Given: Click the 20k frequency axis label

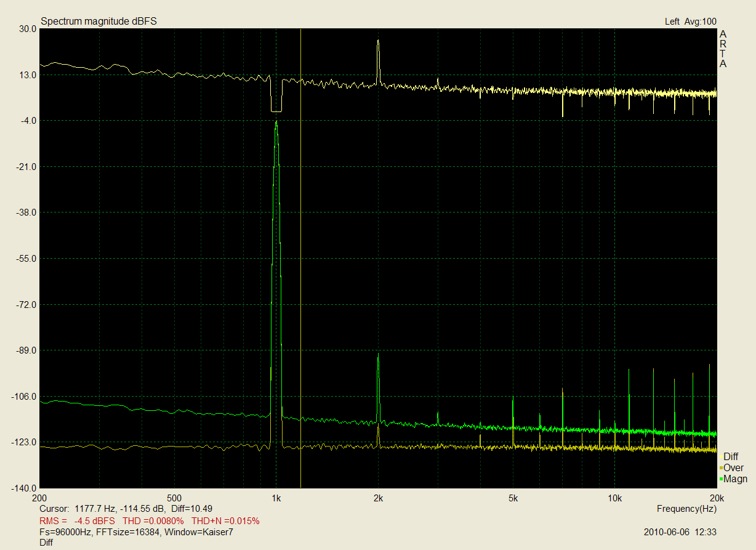Looking at the screenshot, I should point(717,498).
